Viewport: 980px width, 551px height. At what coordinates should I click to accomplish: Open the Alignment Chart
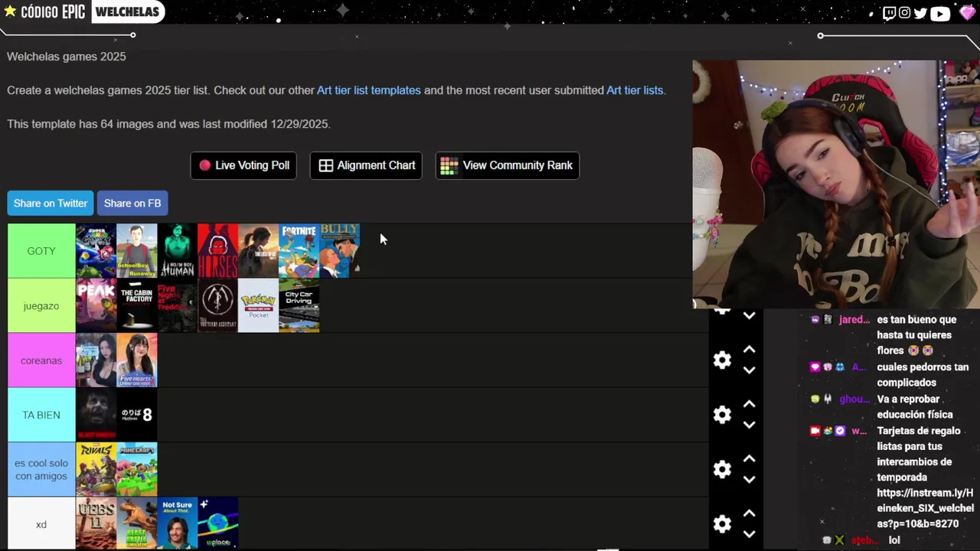click(x=366, y=165)
